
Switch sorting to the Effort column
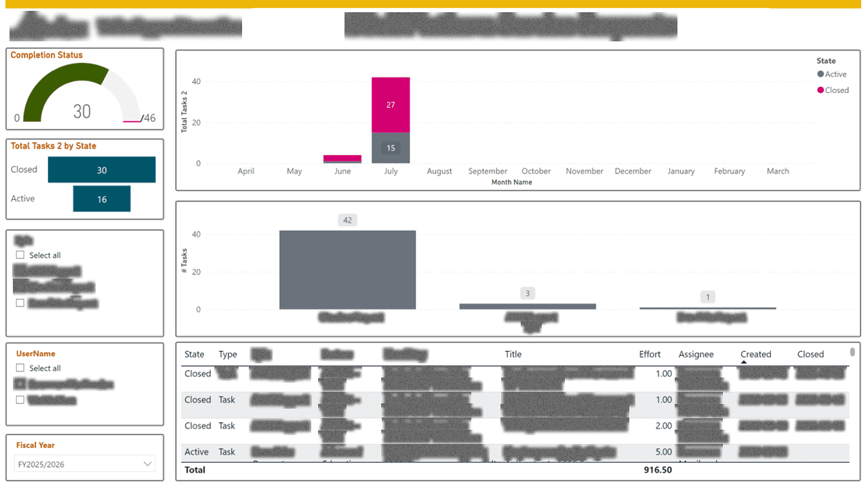[x=650, y=354]
